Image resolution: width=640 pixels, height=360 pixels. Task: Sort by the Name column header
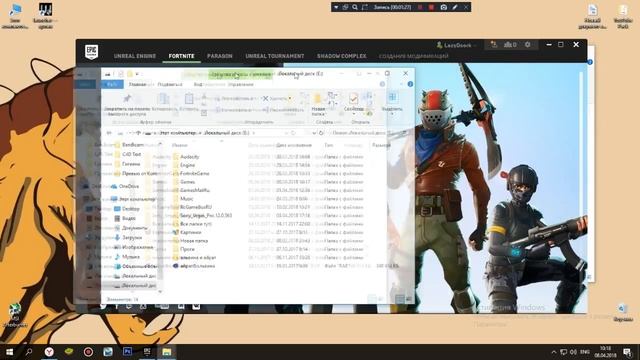(x=179, y=145)
